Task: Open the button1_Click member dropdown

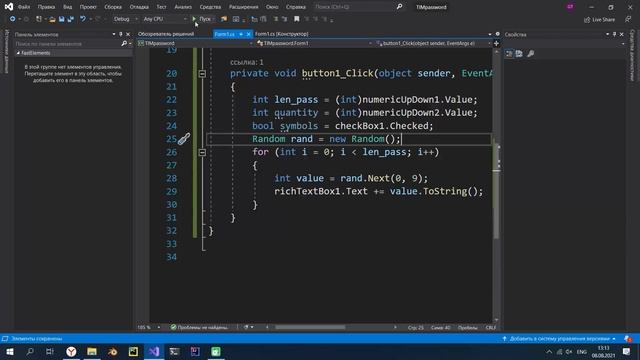Action: tap(433, 43)
